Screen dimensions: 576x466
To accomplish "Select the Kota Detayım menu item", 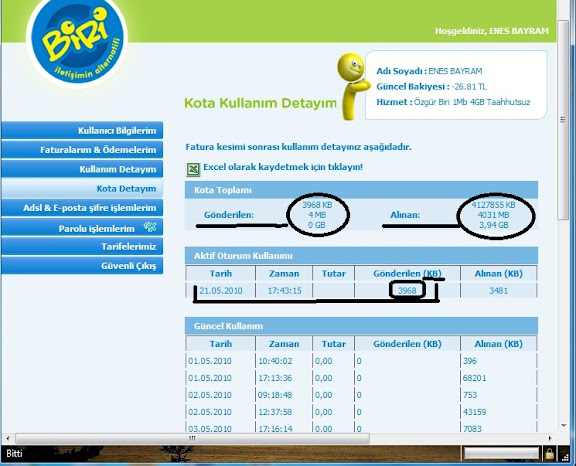I will point(82,188).
